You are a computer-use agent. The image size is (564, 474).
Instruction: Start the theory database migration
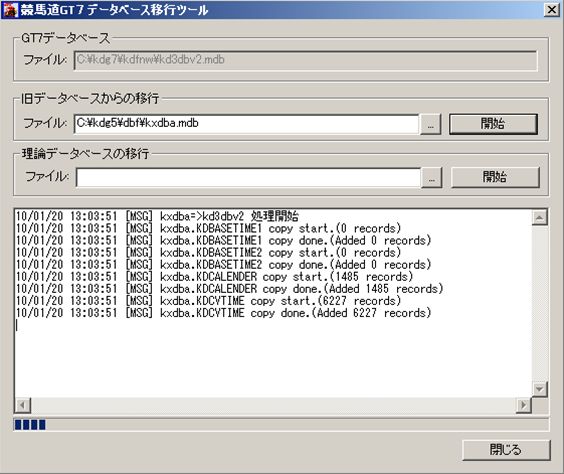[495, 177]
